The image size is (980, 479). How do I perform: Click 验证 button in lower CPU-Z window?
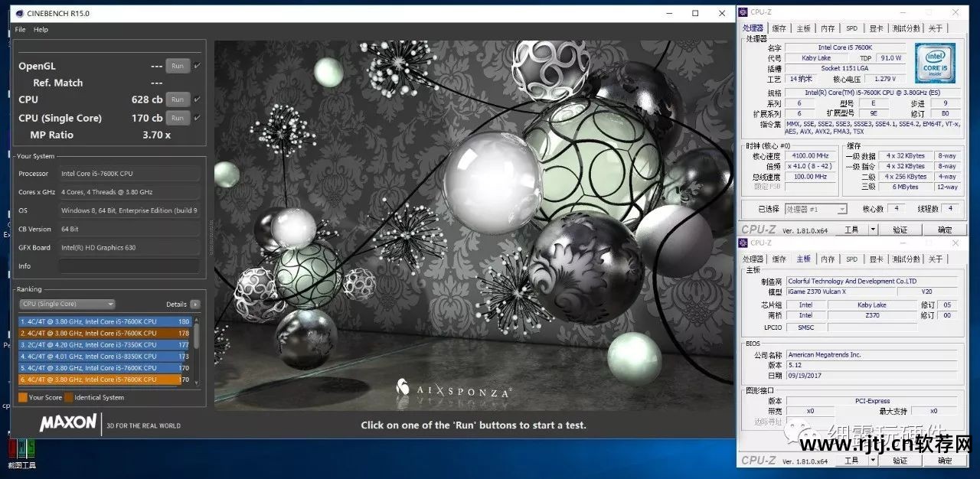tap(900, 461)
